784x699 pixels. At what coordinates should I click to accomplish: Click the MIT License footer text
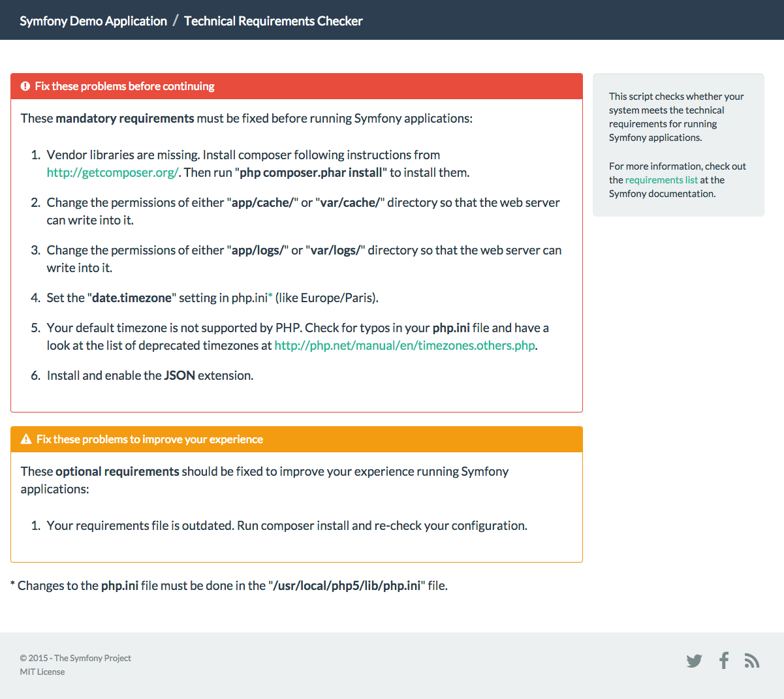pos(42,672)
